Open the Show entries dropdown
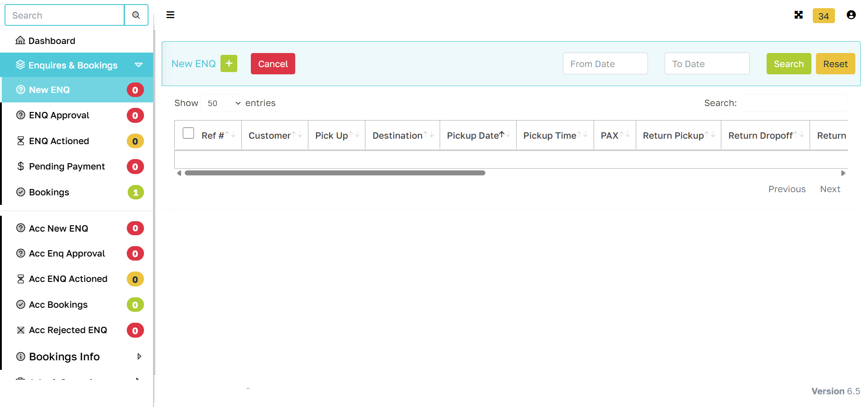868x407 pixels. (222, 103)
